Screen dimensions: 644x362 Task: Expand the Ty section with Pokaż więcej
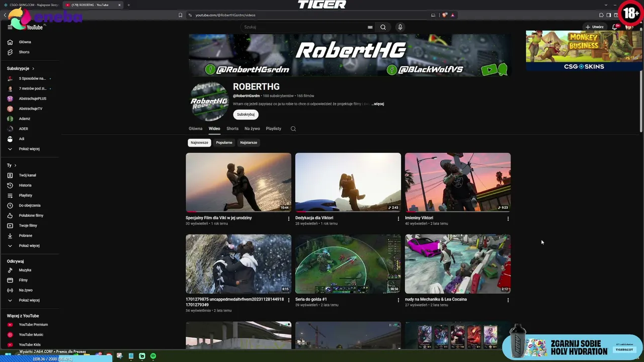[30, 246]
